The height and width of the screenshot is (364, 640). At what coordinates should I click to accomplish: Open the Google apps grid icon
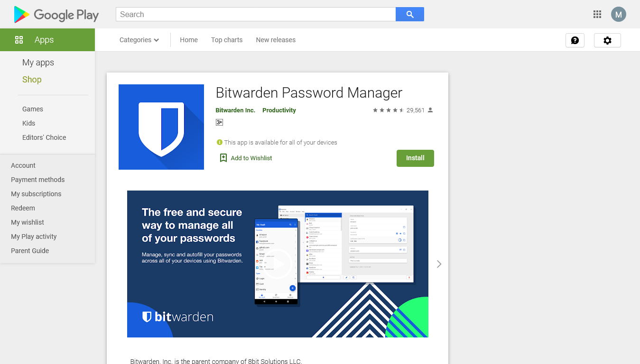click(597, 14)
